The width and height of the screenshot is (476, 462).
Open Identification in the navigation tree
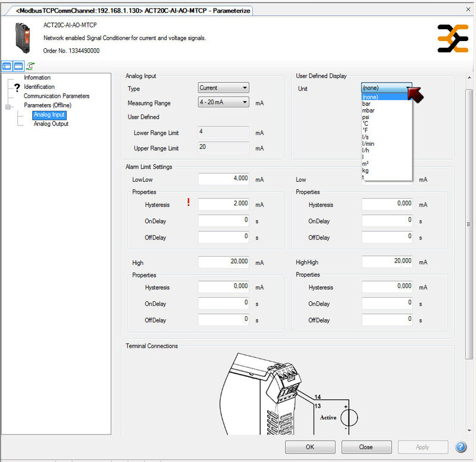(39, 87)
